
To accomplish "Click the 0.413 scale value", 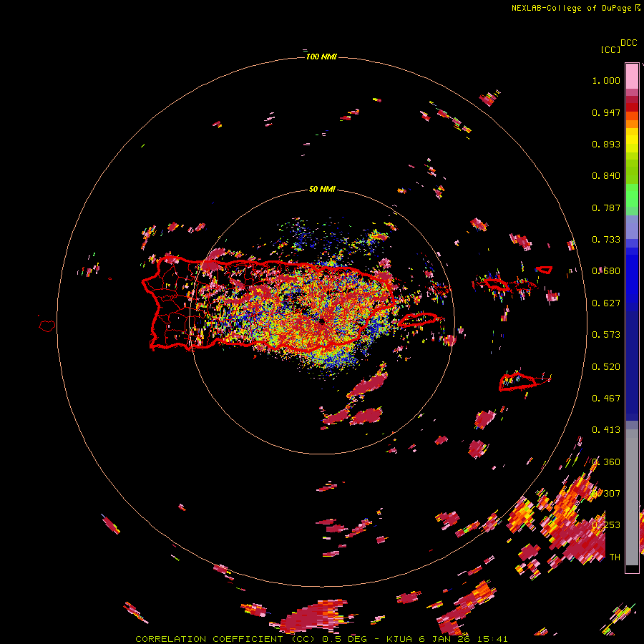I will coord(606,430).
